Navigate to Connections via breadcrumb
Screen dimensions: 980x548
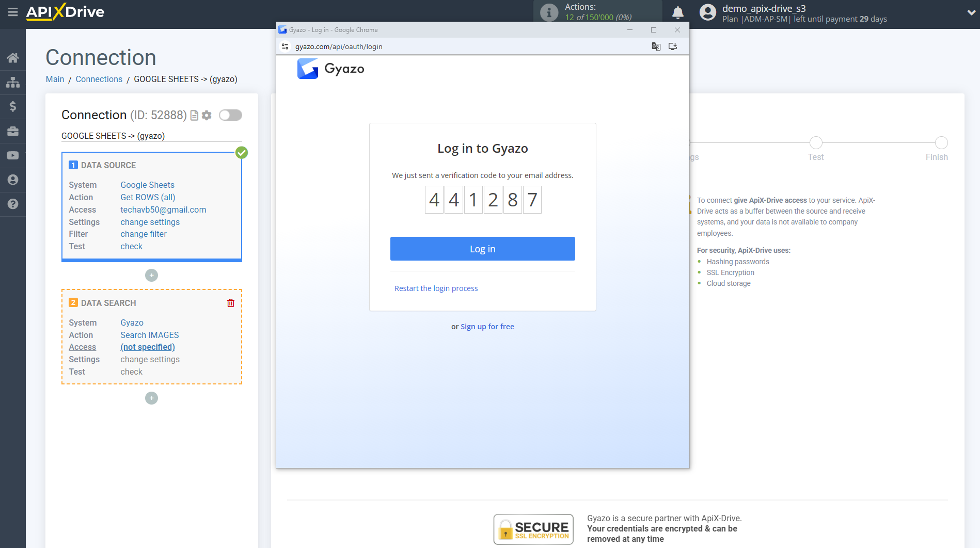(x=99, y=79)
